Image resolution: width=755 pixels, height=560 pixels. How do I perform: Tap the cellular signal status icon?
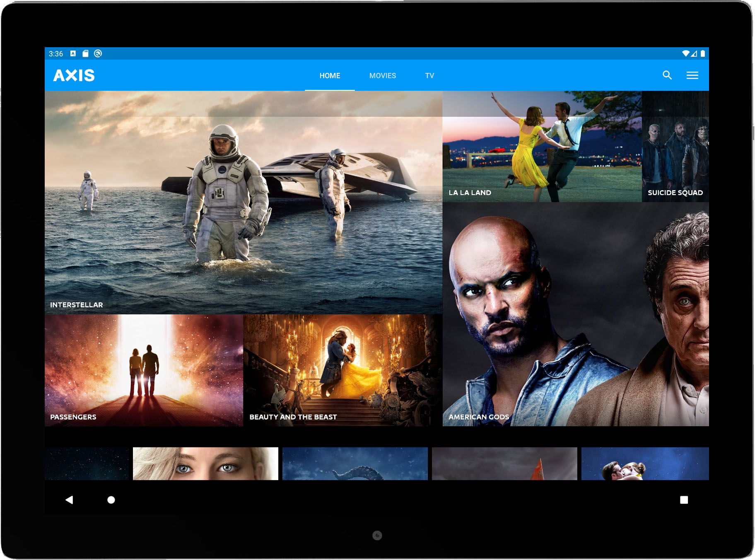tap(694, 53)
